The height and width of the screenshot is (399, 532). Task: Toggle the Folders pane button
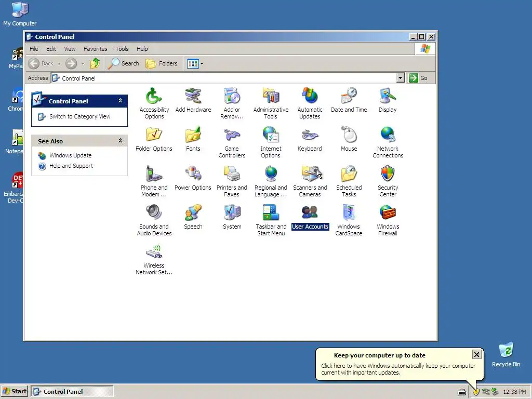click(162, 63)
